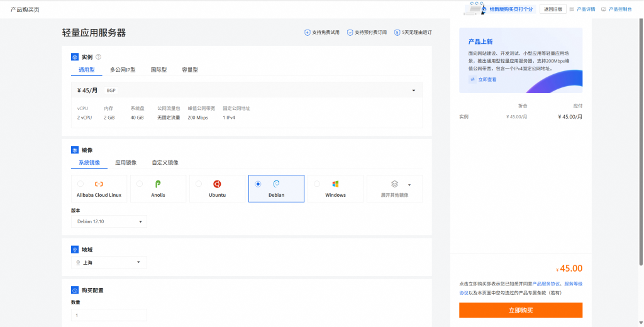
Task: Select the Ubuntu image radio button
Action: [199, 184]
